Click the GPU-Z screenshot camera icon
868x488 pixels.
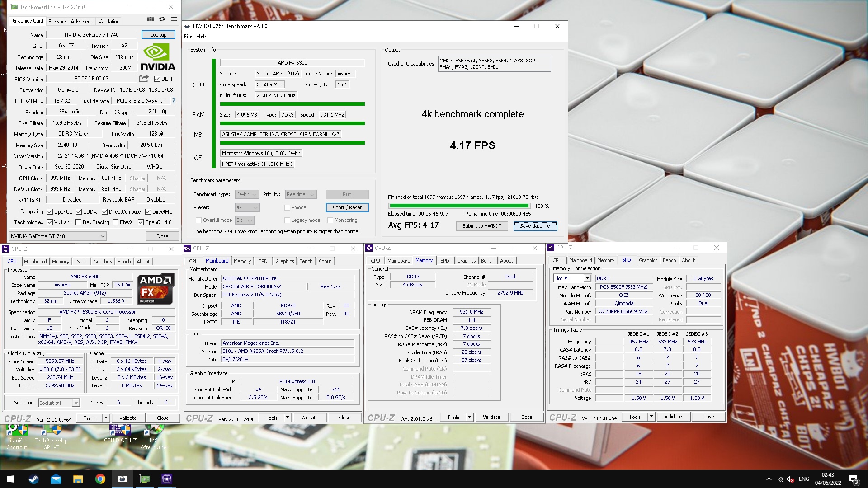[x=151, y=19]
